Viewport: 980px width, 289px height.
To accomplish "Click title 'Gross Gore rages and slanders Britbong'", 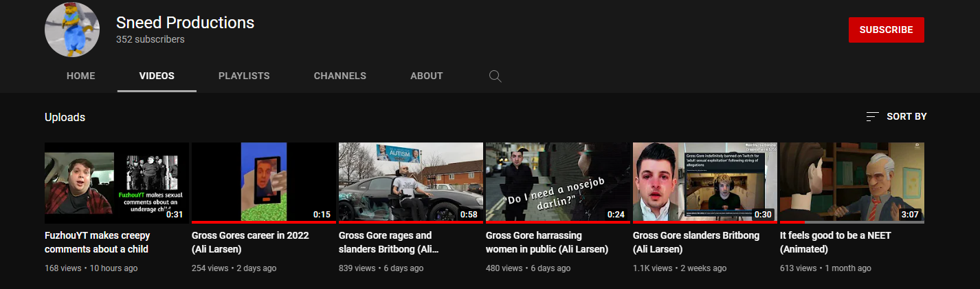I will coord(389,242).
